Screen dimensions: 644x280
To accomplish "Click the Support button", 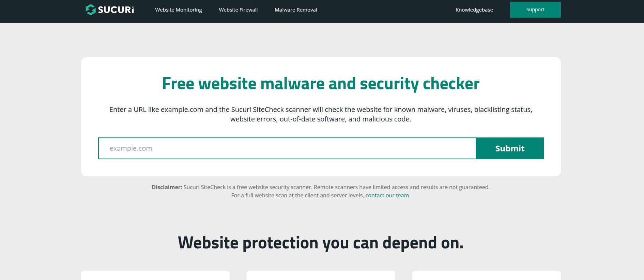I will pos(535,10).
